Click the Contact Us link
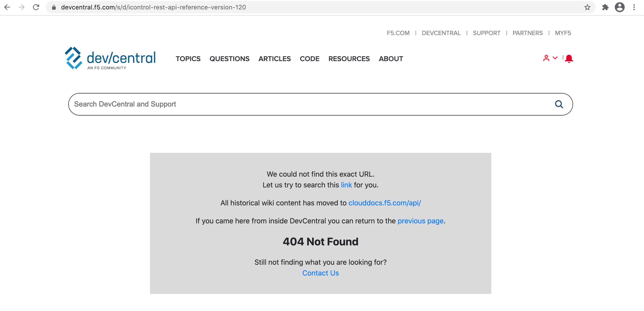 pos(320,273)
